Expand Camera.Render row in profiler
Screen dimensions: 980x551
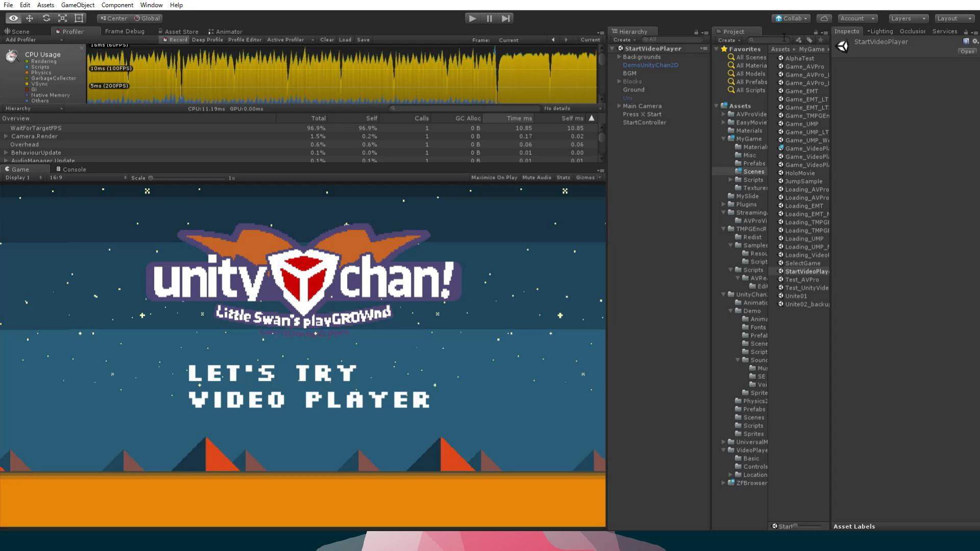(x=6, y=136)
